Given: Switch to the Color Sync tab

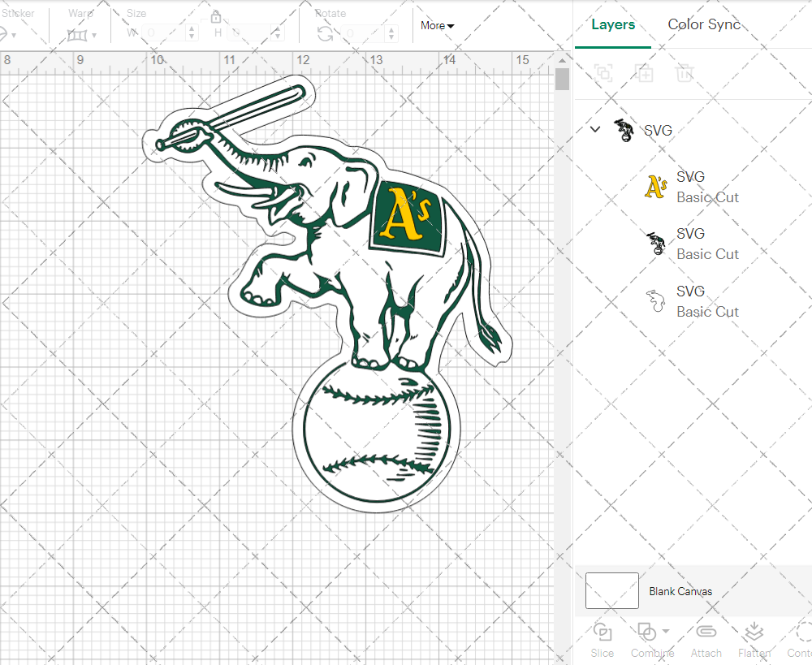Looking at the screenshot, I should (704, 24).
